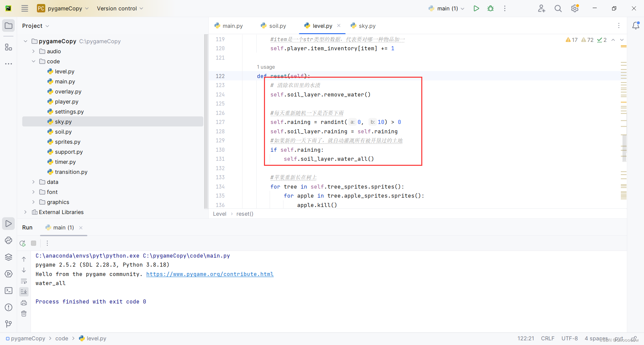Open the main menu hamburger icon

click(x=25, y=8)
